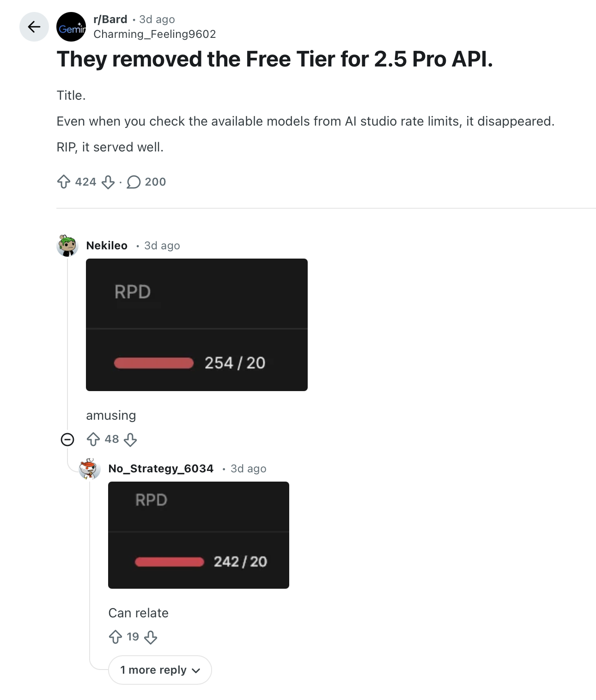Downvote No_Strategy_6034's reply
This screenshot has height=700, width=596.
coord(151,637)
